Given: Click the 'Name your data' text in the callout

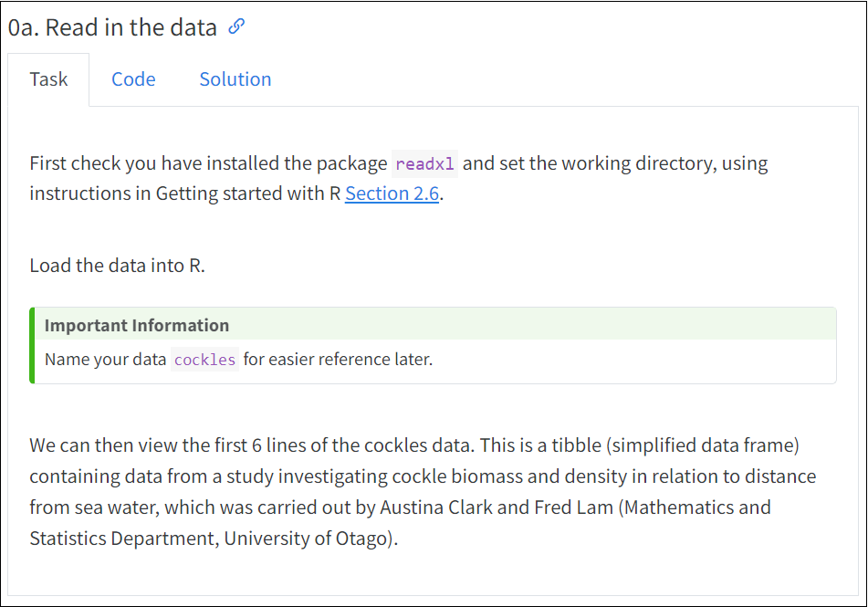Looking at the screenshot, I should coord(105,360).
